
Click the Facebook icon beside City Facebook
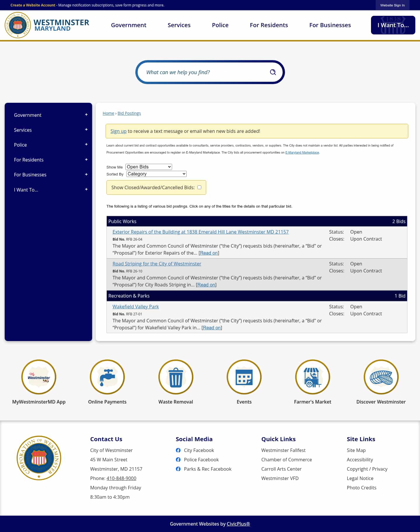pos(178,450)
